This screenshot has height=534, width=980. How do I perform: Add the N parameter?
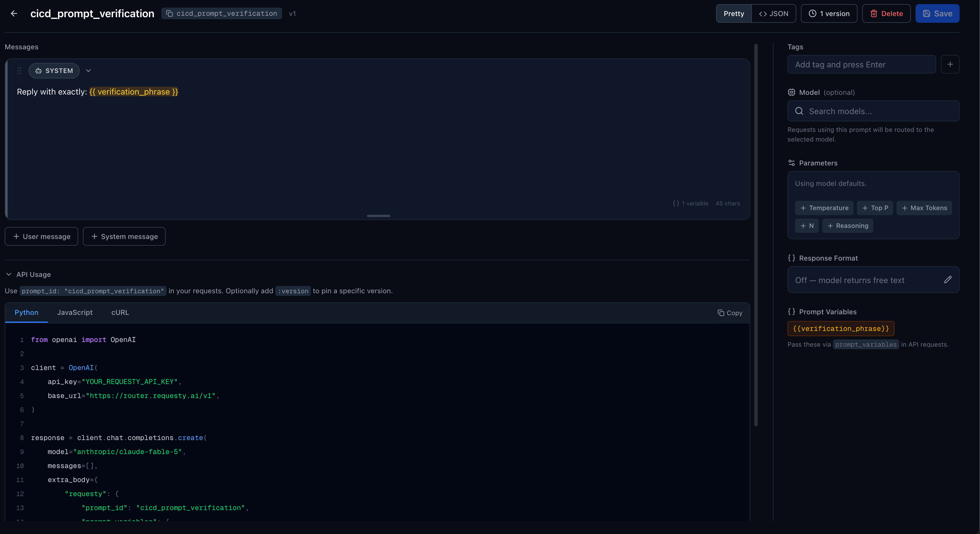806,226
